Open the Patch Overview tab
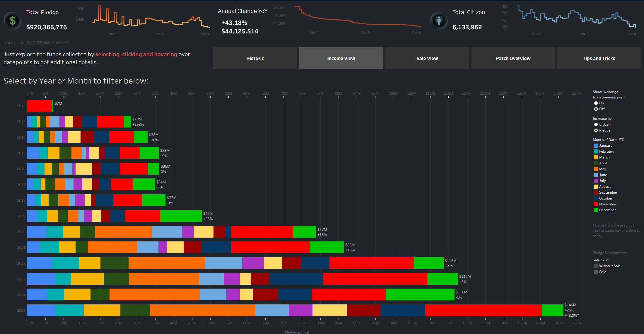The height and width of the screenshot is (334, 644). click(513, 58)
